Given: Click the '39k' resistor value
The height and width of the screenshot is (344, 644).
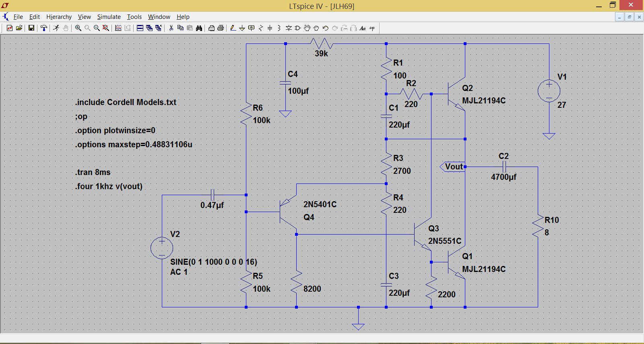Looking at the screenshot, I should pyautogui.click(x=321, y=54).
